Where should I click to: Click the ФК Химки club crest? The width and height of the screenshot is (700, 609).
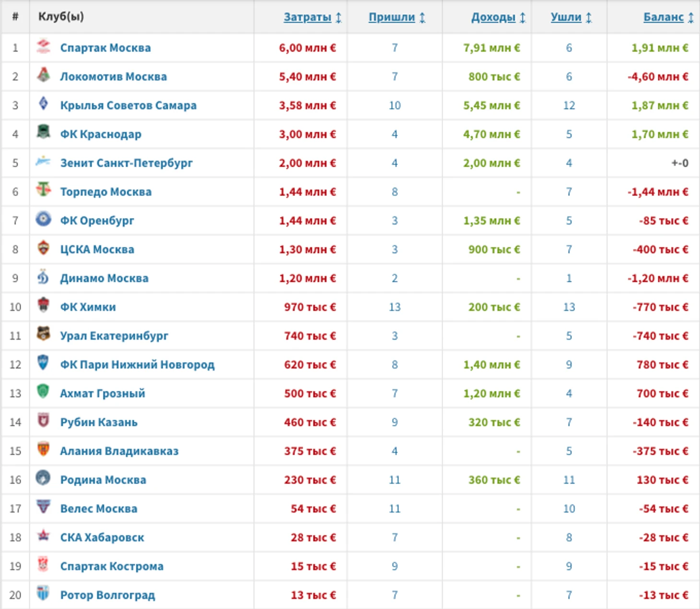43,305
